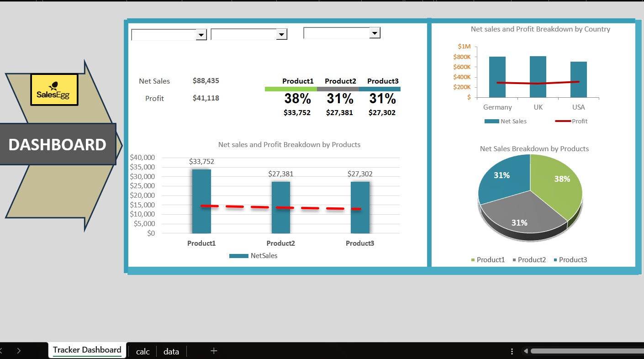Image resolution: width=644 pixels, height=359 pixels.
Task: Click the SalesEgg logo image
Action: click(54, 90)
